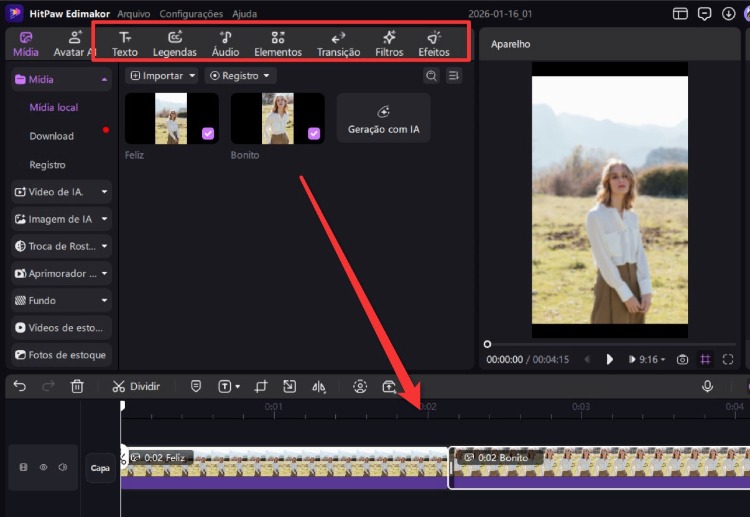Open the 9:16 aspect ratio dropdown
This screenshot has height=517, width=750.
pyautogui.click(x=652, y=359)
